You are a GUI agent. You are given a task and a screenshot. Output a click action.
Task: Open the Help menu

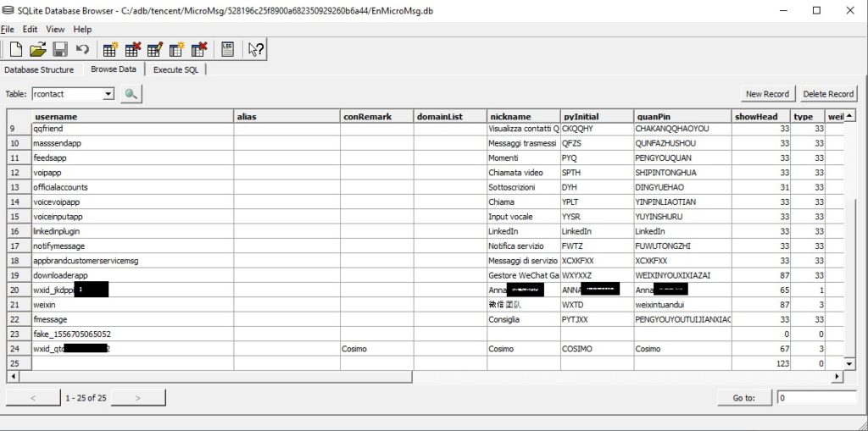pos(82,30)
